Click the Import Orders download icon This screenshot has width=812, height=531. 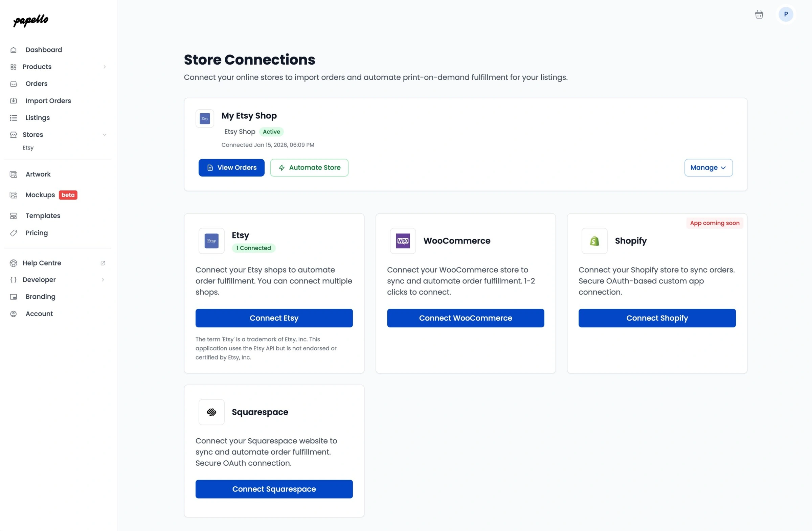tap(13, 100)
